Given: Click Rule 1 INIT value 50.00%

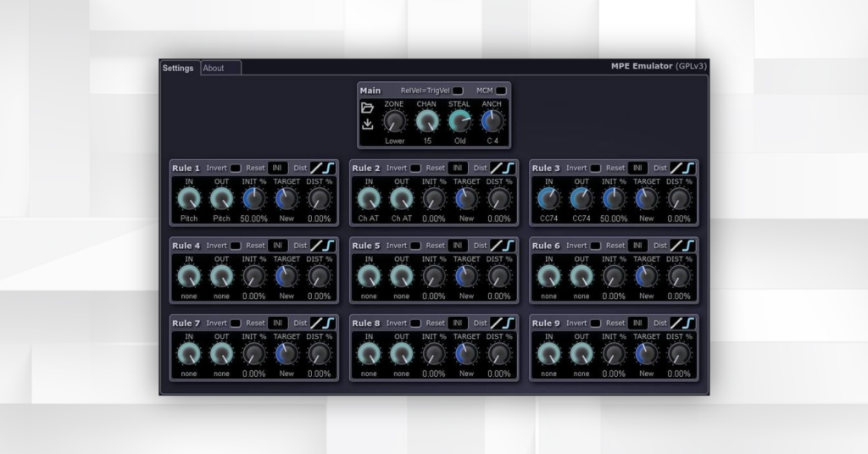Looking at the screenshot, I should [254, 219].
